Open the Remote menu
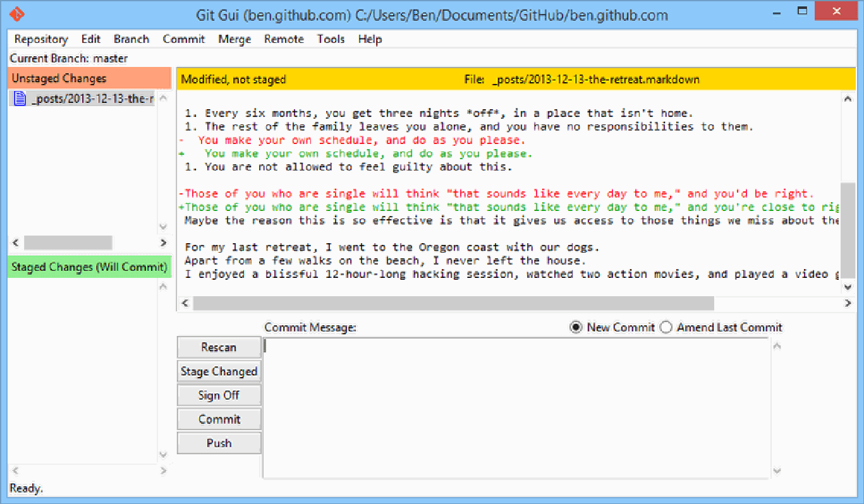 pos(284,39)
